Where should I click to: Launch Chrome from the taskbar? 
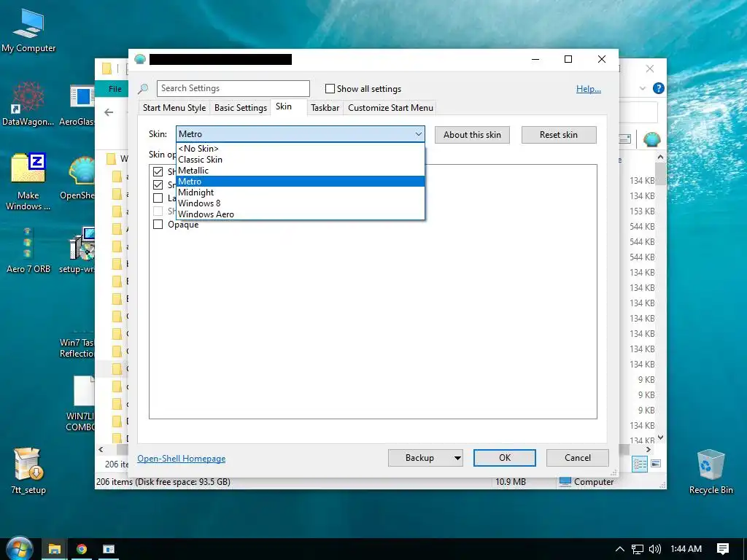tap(82, 549)
